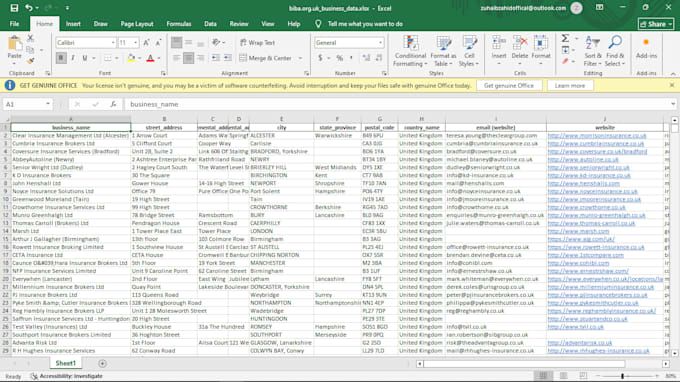The image size is (680, 382).
Task: Open the font size dropdown
Action: coord(136,42)
